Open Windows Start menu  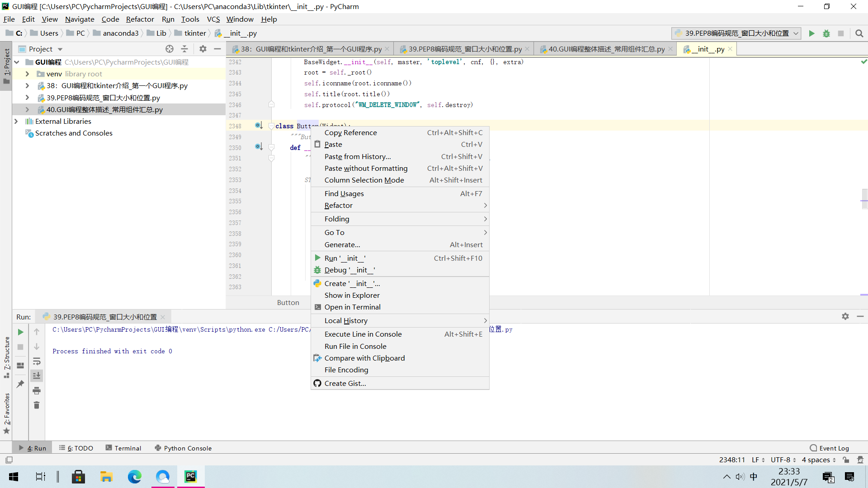point(14,477)
